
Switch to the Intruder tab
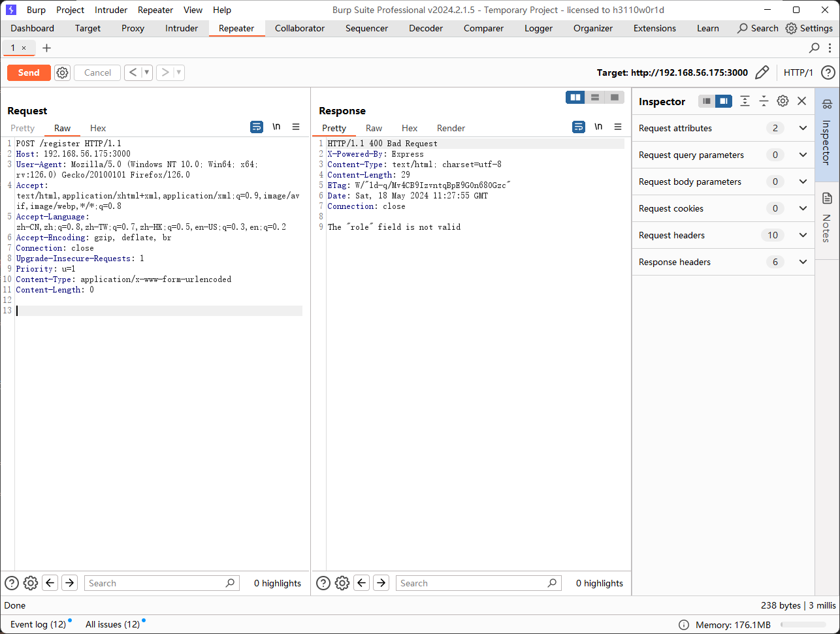tap(182, 28)
